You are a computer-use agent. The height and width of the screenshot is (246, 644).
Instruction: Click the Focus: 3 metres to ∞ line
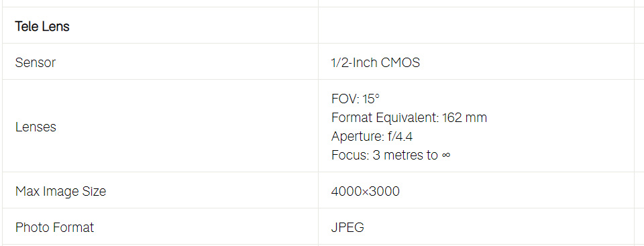click(x=390, y=156)
